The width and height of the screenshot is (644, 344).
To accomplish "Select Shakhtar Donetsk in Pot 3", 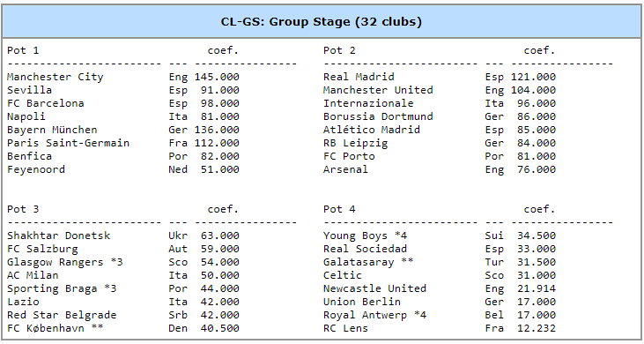I will pos(58,236).
